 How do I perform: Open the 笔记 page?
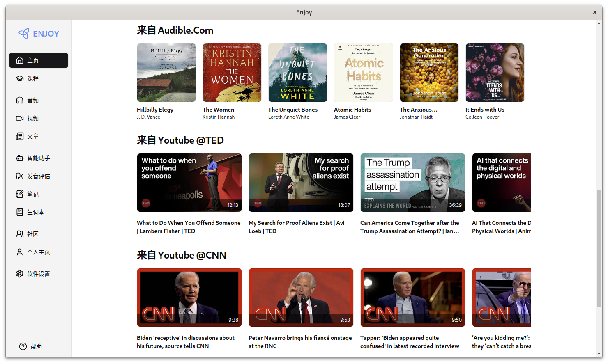tap(39, 194)
